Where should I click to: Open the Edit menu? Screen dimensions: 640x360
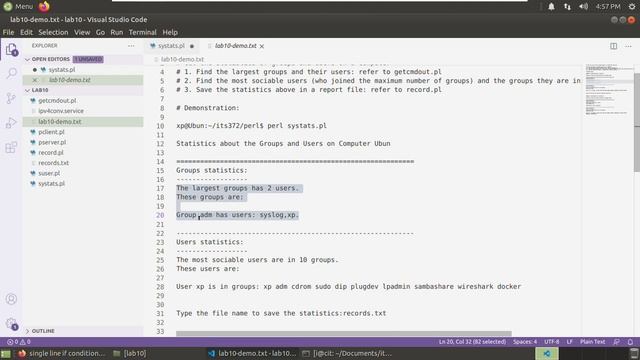[26, 32]
